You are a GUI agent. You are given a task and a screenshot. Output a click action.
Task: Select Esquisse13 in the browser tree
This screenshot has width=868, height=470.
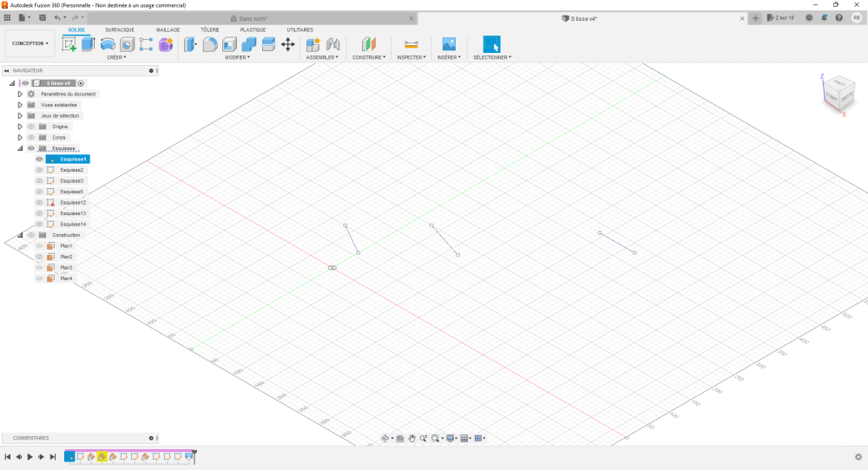pos(73,213)
